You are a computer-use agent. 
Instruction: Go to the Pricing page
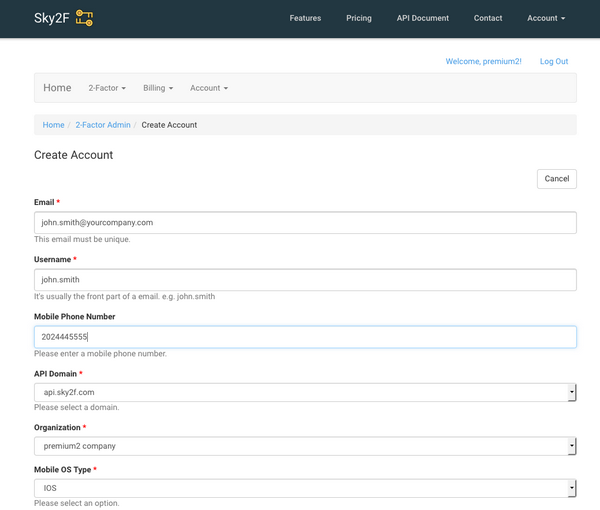(x=359, y=18)
